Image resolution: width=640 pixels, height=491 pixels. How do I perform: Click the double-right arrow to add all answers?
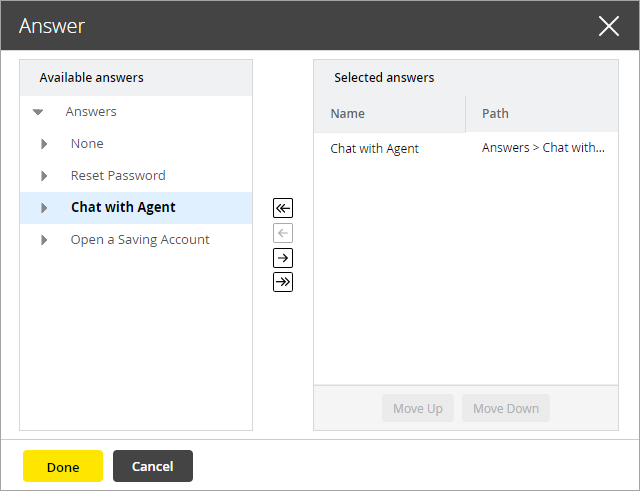click(283, 282)
